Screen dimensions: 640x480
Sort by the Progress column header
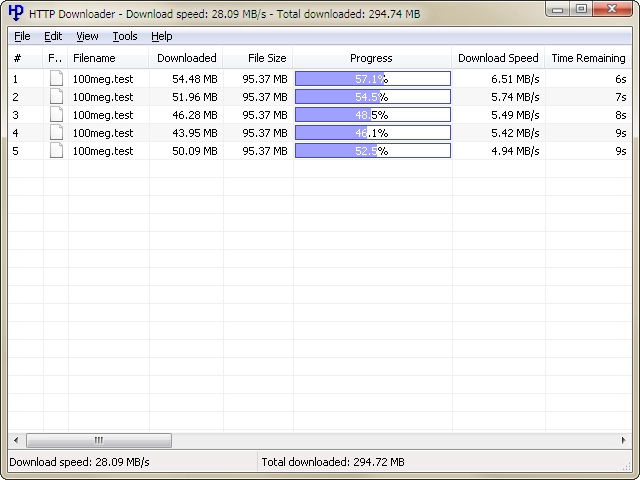click(x=372, y=58)
